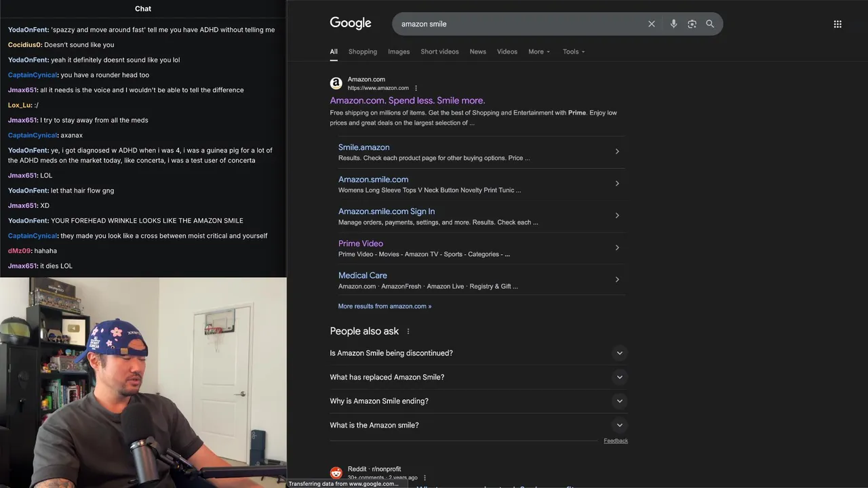Clear the search box with the X icon

click(652, 24)
